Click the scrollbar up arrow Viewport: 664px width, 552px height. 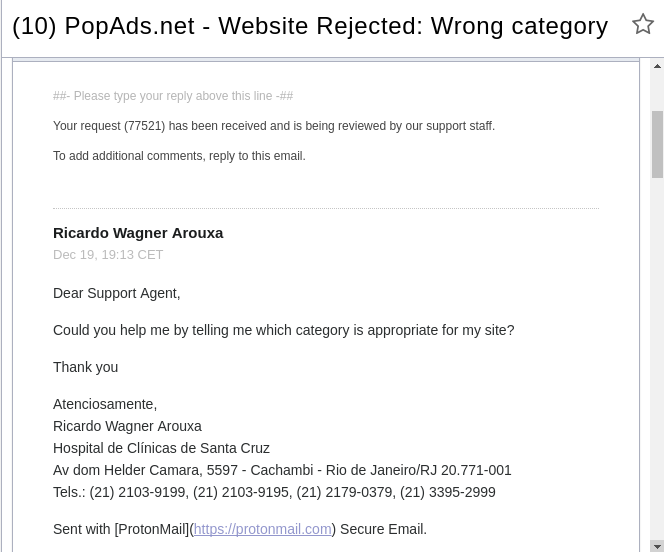(657, 66)
